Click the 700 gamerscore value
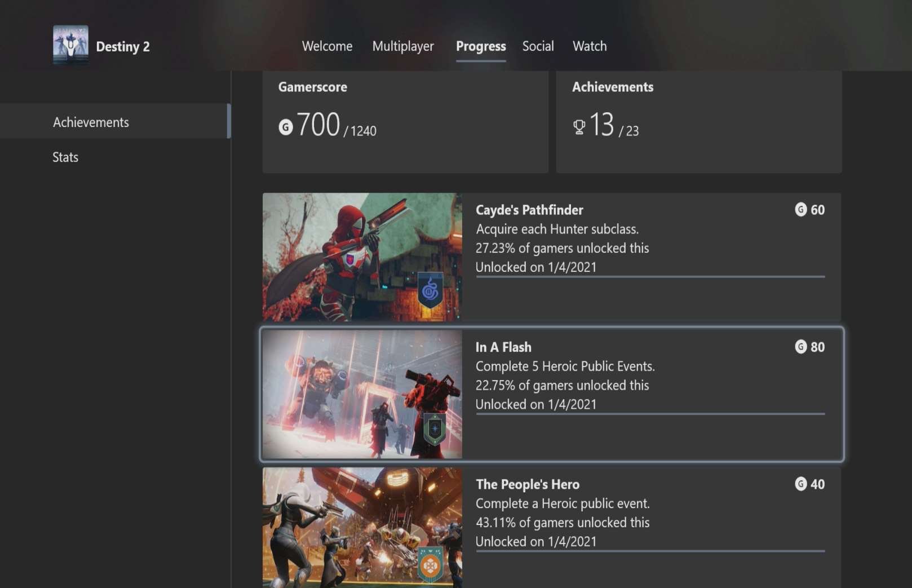The image size is (912, 588). [318, 125]
